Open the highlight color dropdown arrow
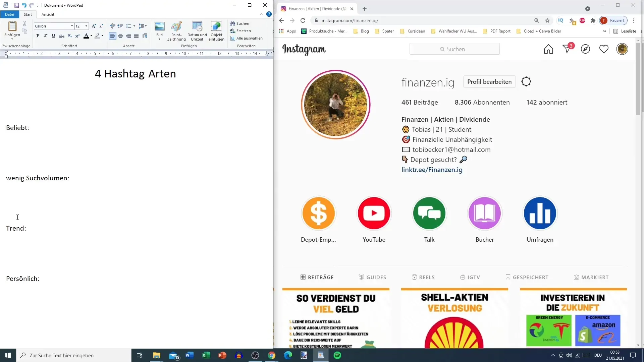 pos(102,36)
